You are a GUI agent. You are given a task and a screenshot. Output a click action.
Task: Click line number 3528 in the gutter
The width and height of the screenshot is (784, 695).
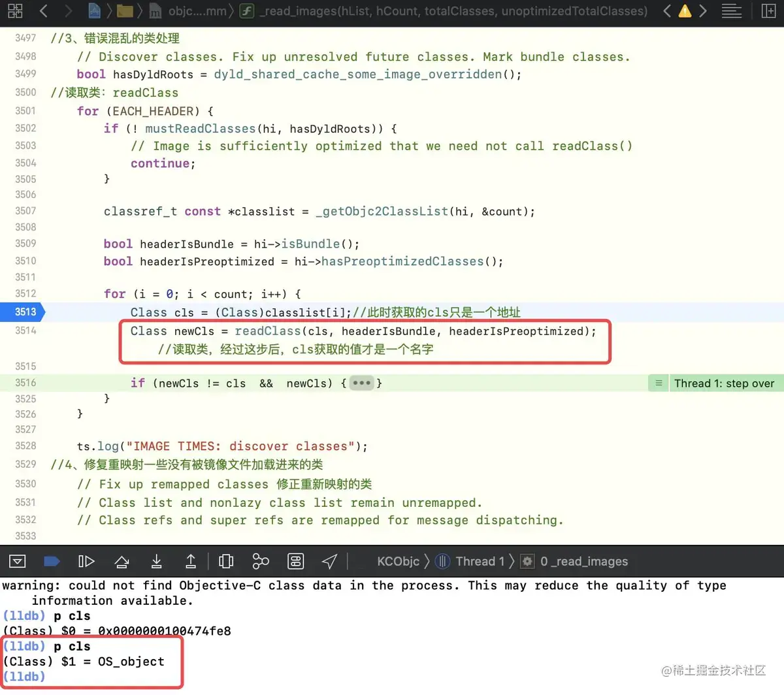click(26, 445)
